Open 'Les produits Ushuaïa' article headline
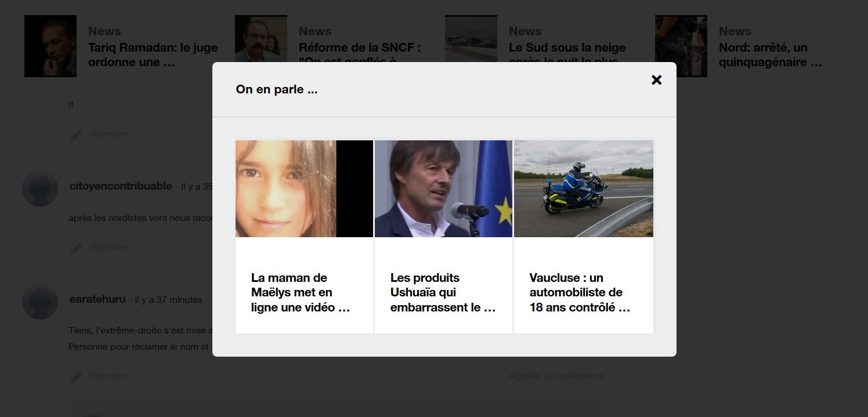Image resolution: width=868 pixels, height=417 pixels. (x=443, y=292)
